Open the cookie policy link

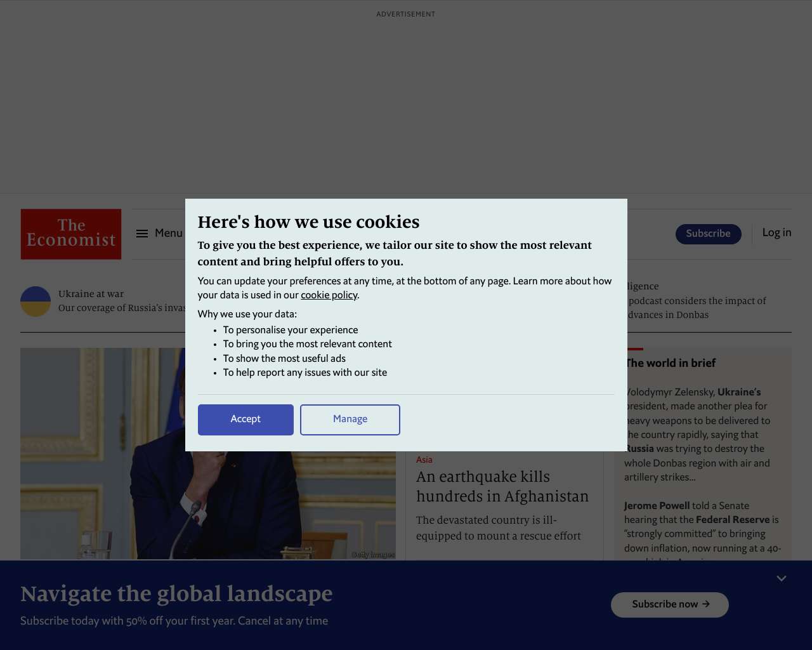[x=329, y=295]
